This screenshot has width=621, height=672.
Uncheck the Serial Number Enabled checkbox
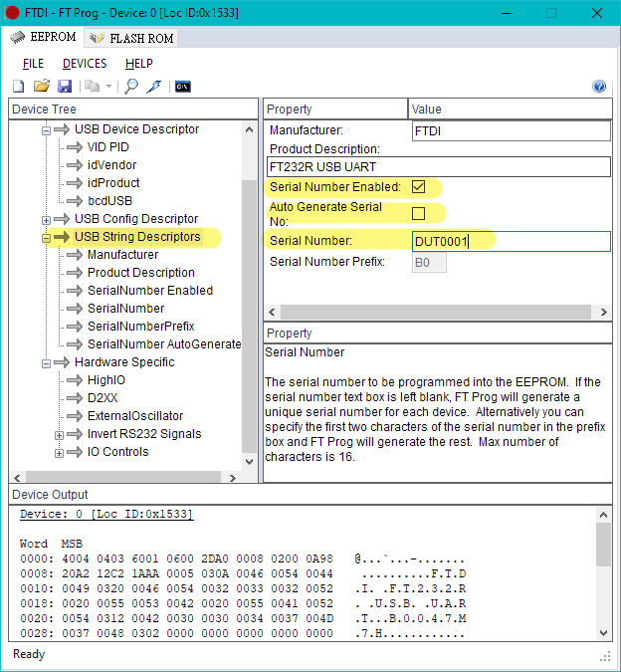coord(418,186)
